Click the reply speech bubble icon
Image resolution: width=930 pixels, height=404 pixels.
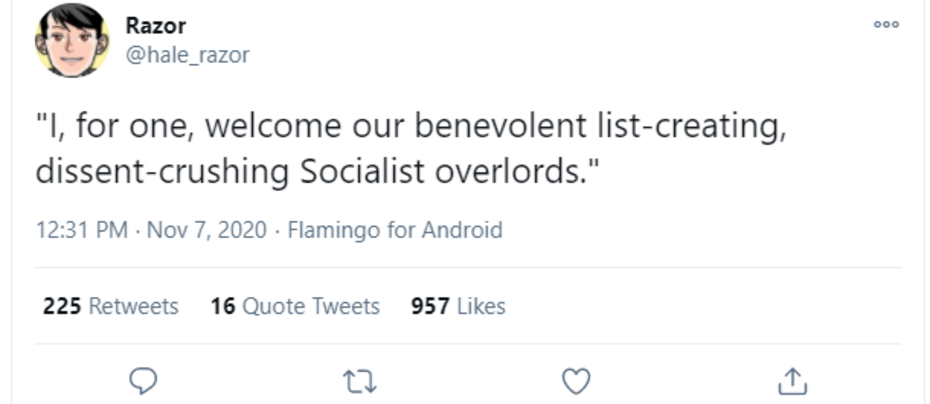146,380
